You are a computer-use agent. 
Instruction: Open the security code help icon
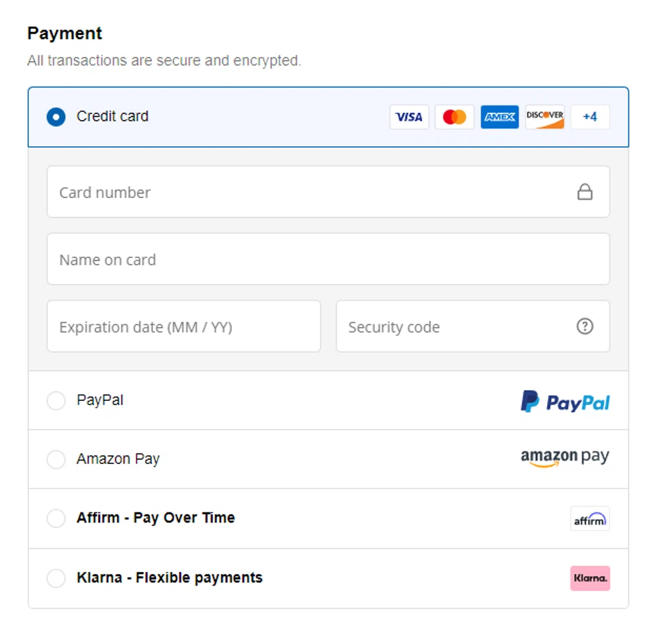click(x=585, y=326)
